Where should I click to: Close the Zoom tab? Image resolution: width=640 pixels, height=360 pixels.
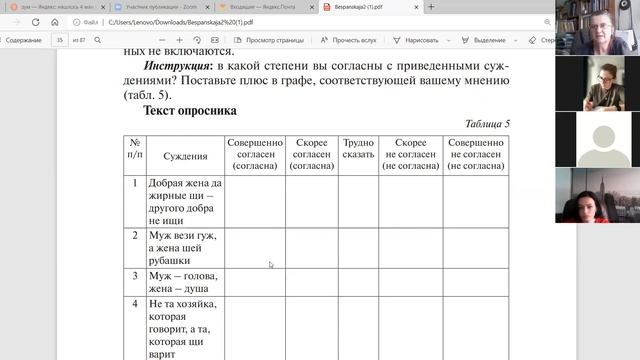point(207,7)
